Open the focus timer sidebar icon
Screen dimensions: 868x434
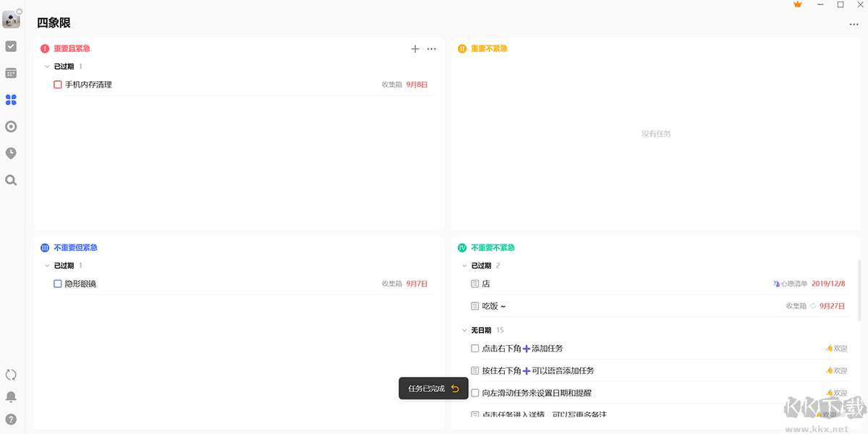11,127
